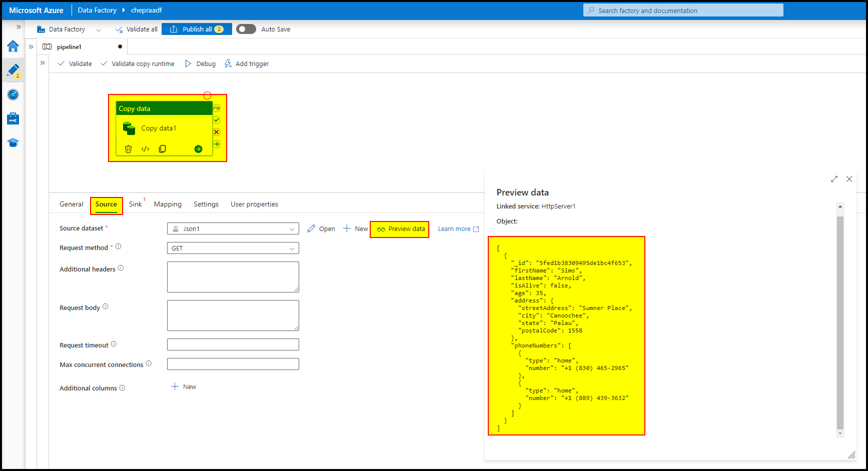Screen dimensions: 868x471
Task: Open the Monitor gauge icon in sidebar
Action: (x=13, y=94)
